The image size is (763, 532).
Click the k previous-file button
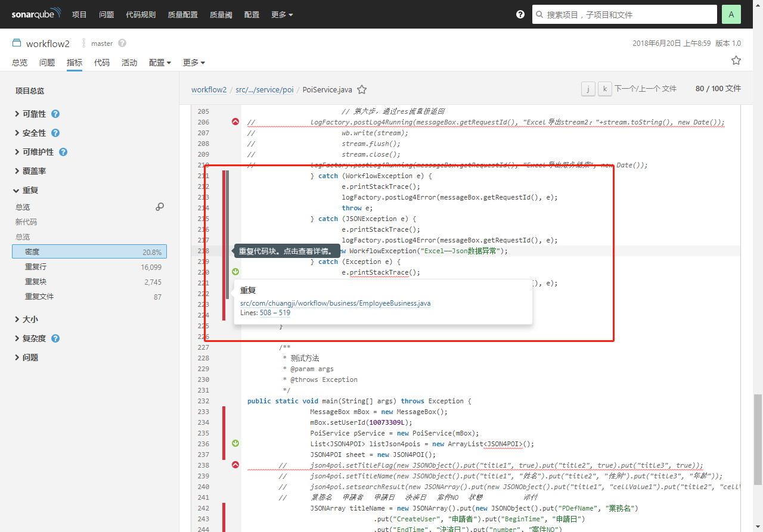pos(605,89)
